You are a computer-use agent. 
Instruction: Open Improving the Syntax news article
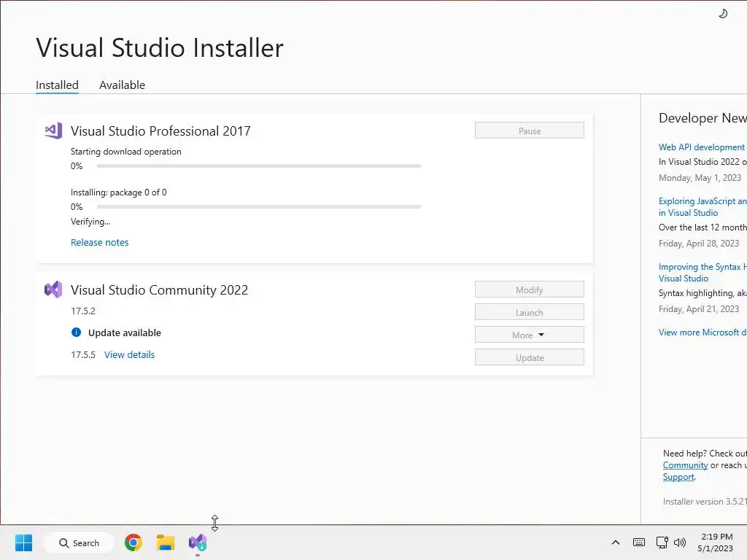coord(703,273)
